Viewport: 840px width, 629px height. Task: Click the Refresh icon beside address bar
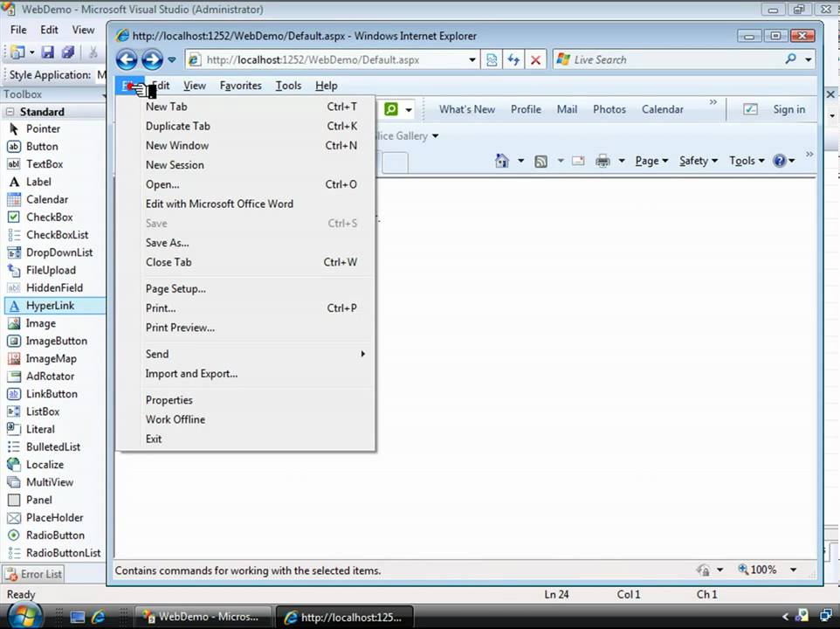(513, 59)
